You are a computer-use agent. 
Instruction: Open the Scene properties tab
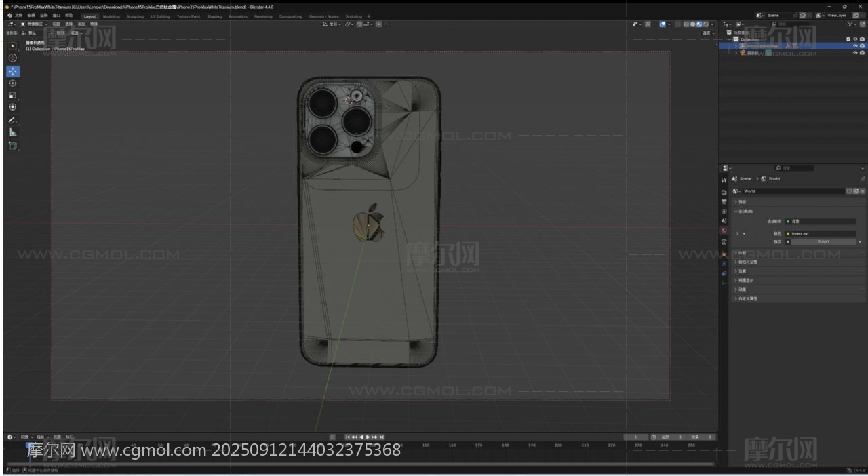pos(724,221)
